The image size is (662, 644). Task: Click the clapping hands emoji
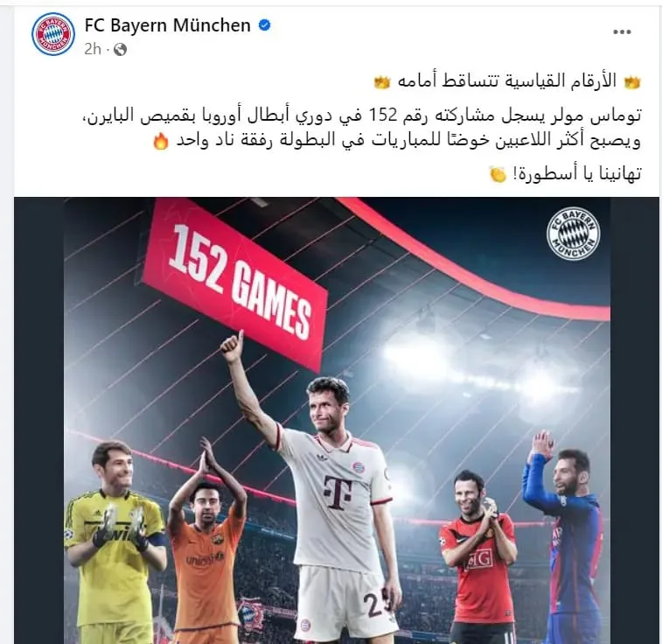click(498, 174)
